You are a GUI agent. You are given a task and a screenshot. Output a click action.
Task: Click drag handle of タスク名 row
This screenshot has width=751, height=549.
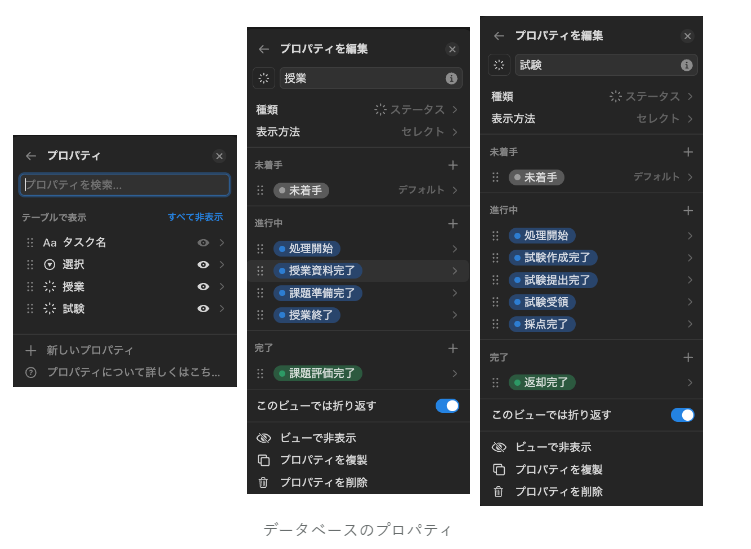tap(30, 243)
